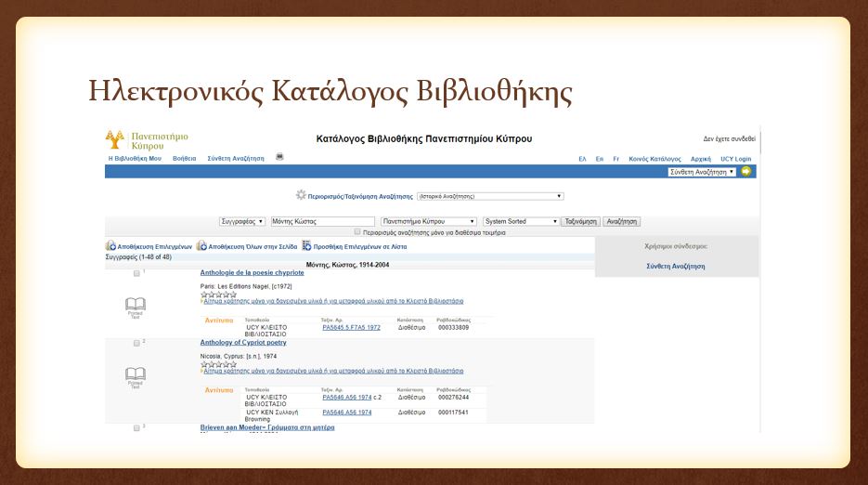Rate Anthologie de la poesie chypriote with stars

point(219,295)
